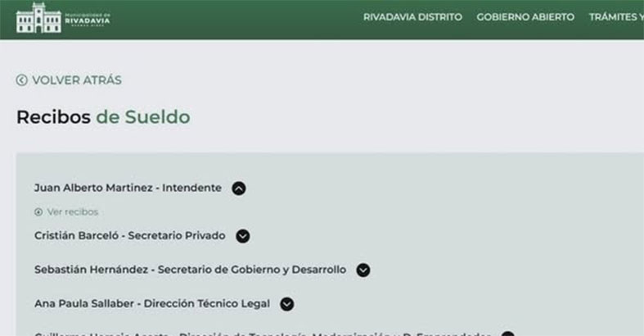This screenshot has height=336, width=644.
Task: Collapse Juan Alberto Martinez chevron
Action: pyautogui.click(x=238, y=188)
